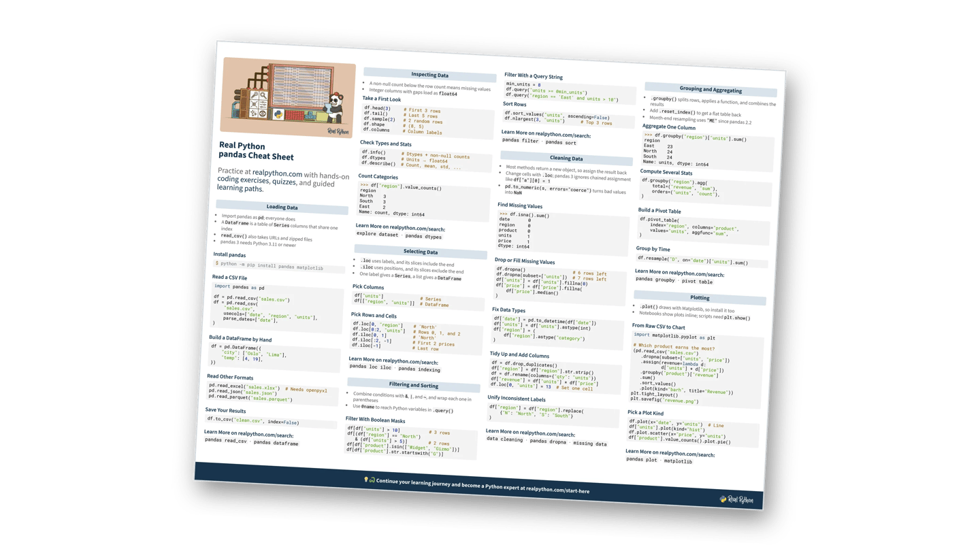Select the "Pick Rows and Cells" subheading

point(374,316)
